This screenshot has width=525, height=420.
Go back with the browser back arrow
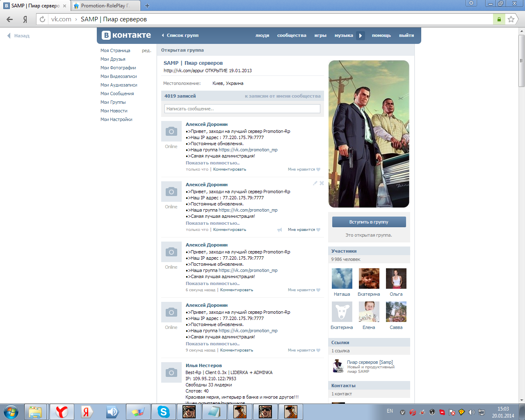(x=10, y=19)
